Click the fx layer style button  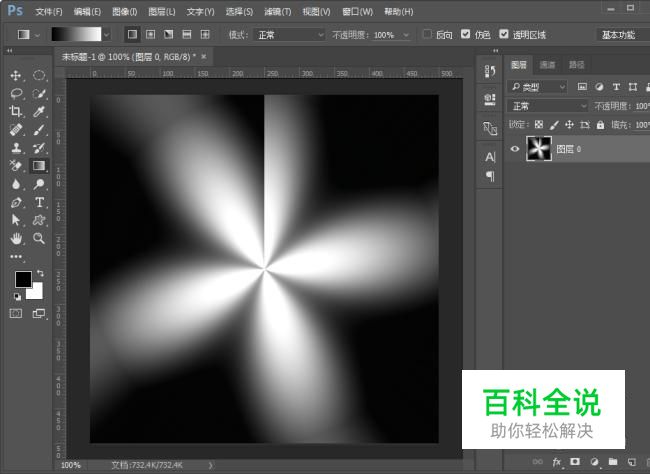[557, 462]
